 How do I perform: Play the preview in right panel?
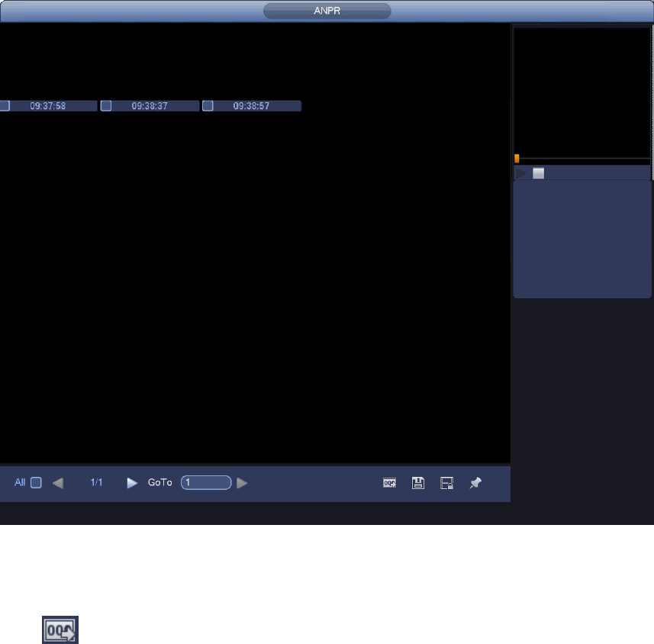click(521, 173)
